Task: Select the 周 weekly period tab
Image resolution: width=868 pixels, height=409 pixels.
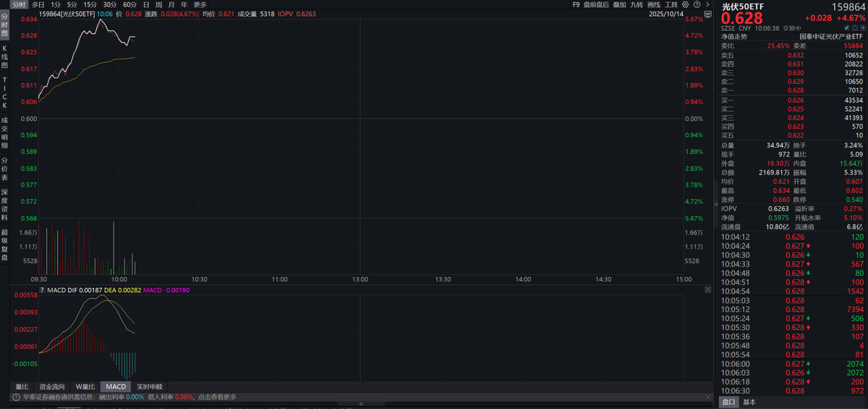Action: (158, 4)
